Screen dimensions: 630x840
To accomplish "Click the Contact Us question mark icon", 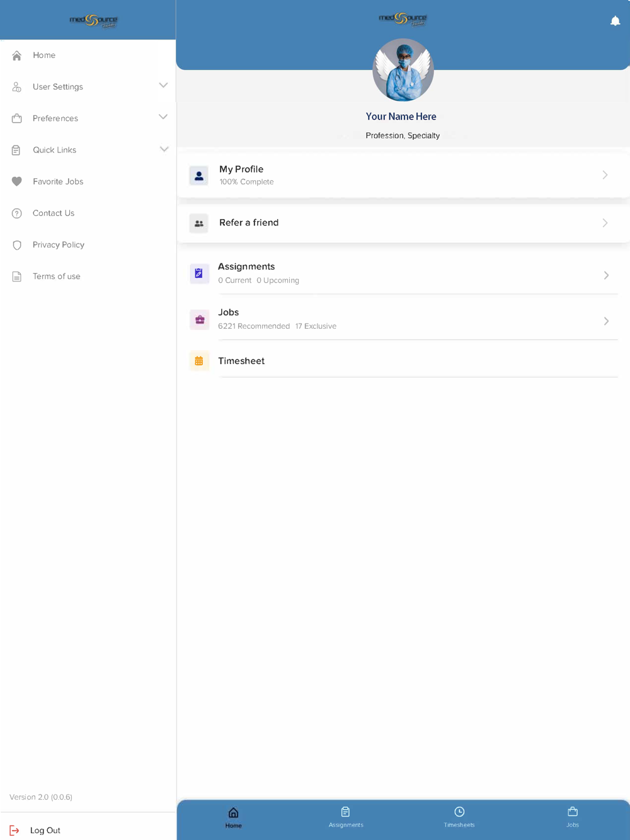I will 17,213.
